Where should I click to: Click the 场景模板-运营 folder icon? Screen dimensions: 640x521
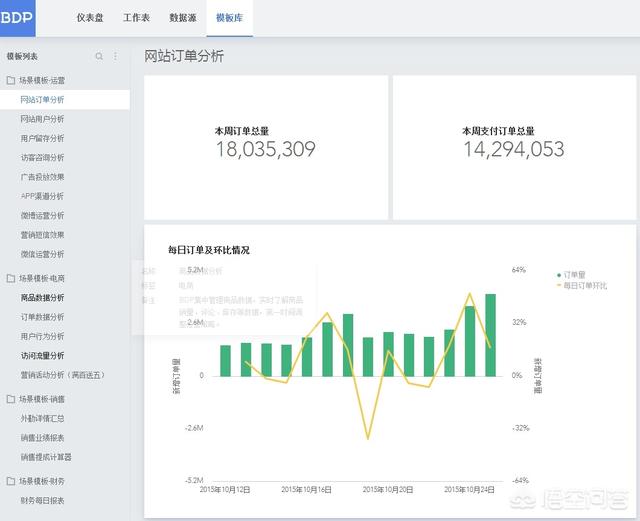[x=11, y=80]
